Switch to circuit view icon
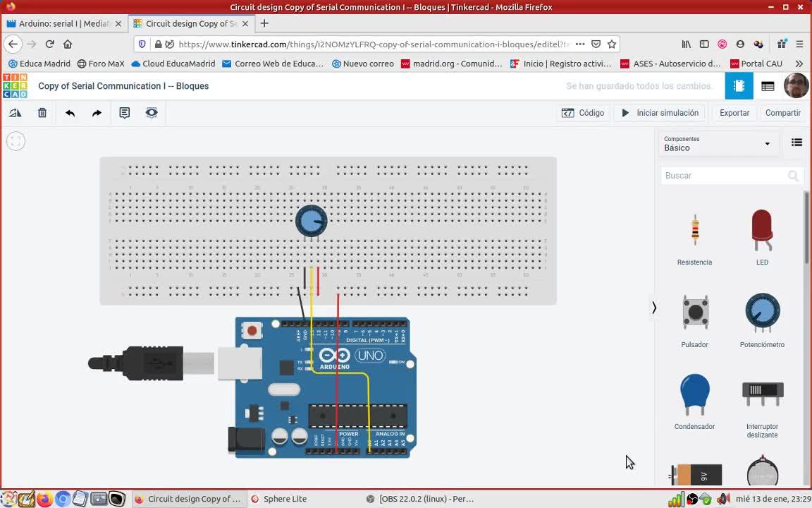This screenshot has width=812, height=508. 739,86
